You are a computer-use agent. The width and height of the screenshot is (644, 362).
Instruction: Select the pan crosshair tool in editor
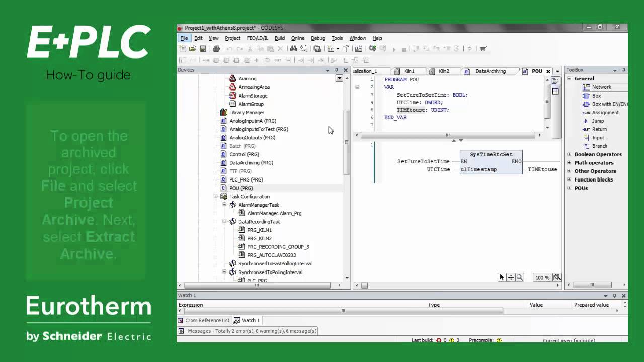pyautogui.click(x=511, y=277)
